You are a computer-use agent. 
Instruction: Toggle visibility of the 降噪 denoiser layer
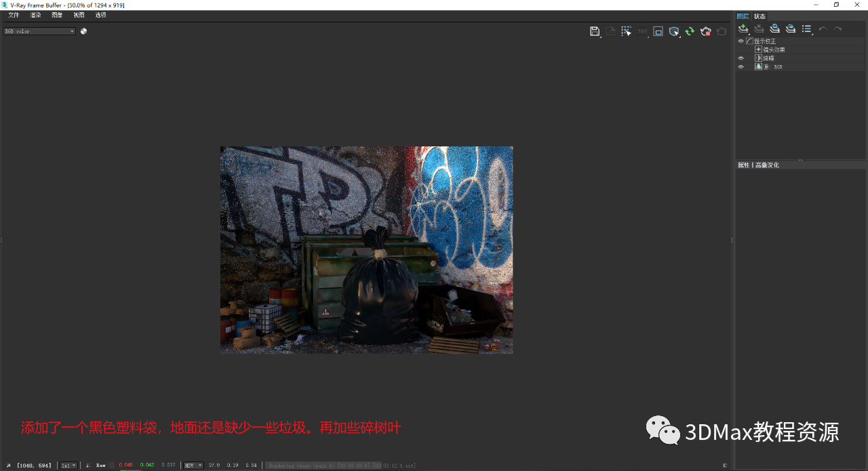point(741,58)
